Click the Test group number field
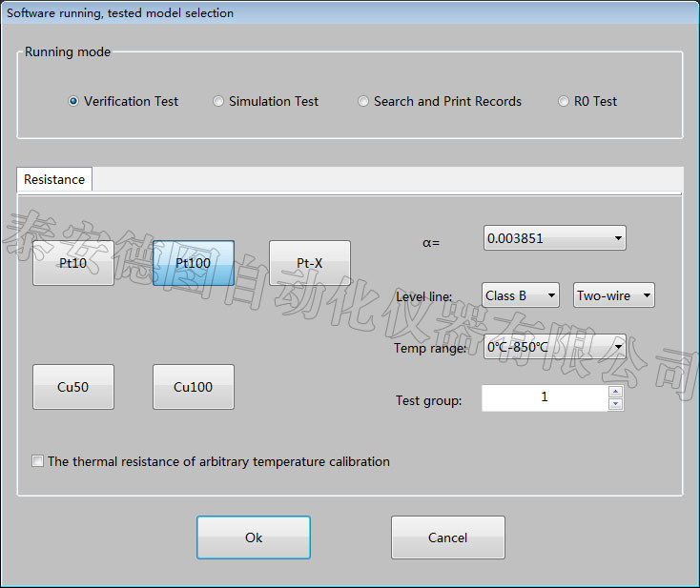Viewport: 700px width, 588px height. (x=544, y=397)
